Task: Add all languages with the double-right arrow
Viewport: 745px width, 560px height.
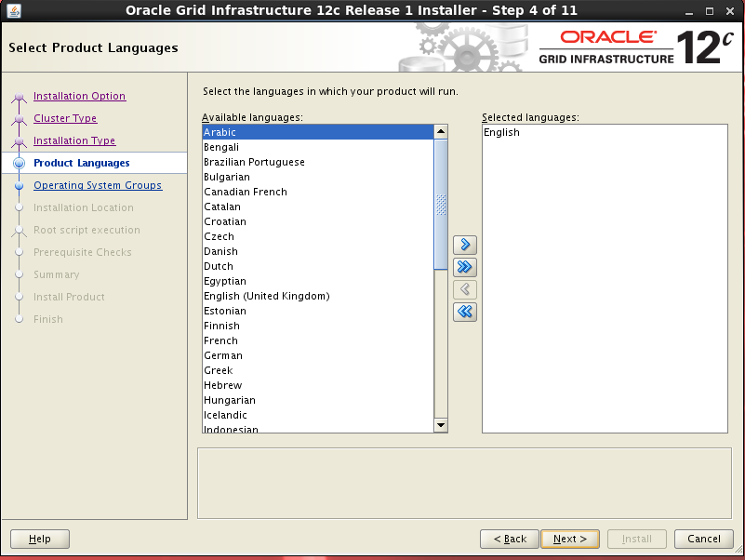Action: pos(465,267)
